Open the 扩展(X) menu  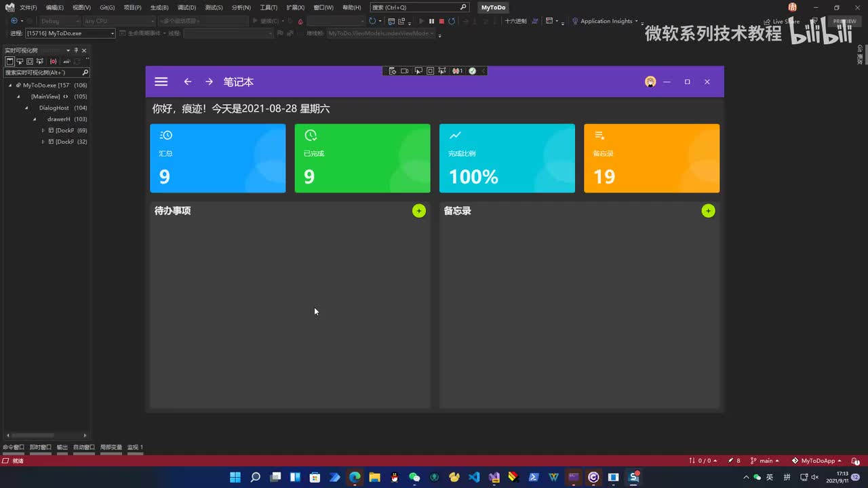point(295,7)
